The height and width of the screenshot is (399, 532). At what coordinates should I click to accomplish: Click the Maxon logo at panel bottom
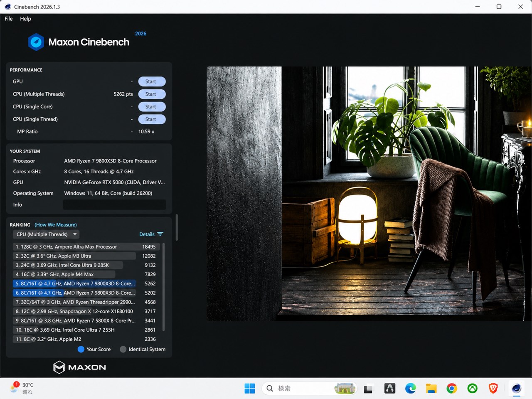point(80,367)
